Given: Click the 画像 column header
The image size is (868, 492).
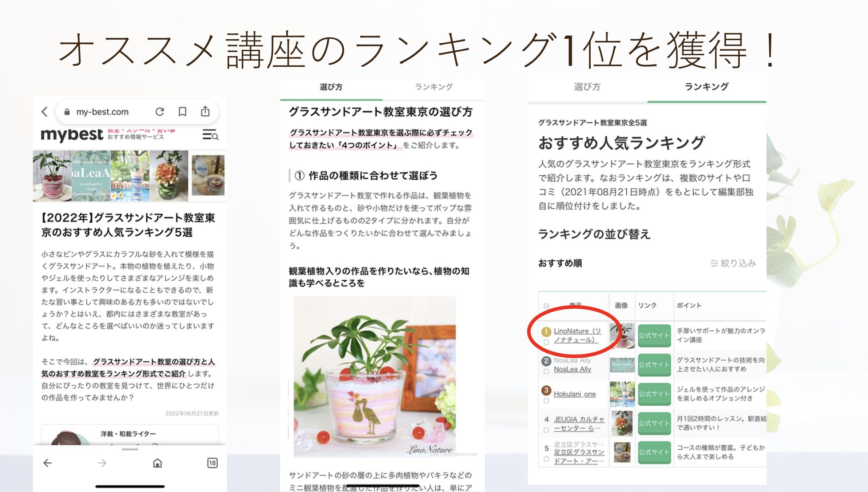Looking at the screenshot, I should point(621,306).
